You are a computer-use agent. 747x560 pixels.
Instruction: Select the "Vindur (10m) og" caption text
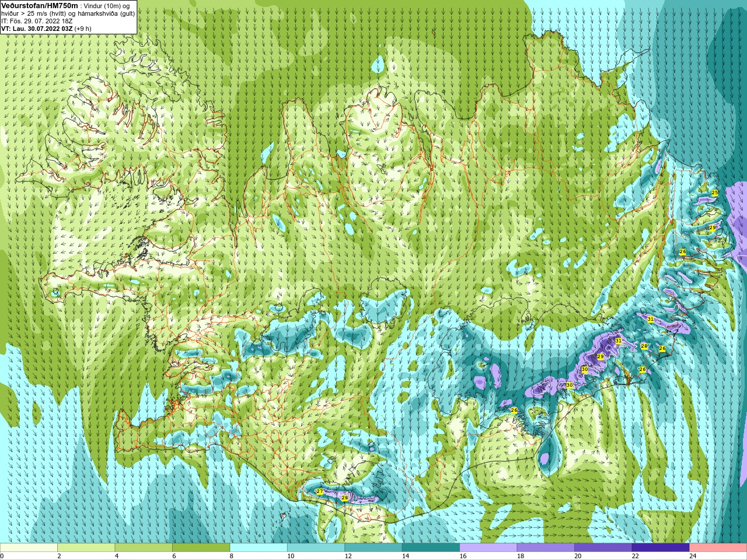coord(107,6)
